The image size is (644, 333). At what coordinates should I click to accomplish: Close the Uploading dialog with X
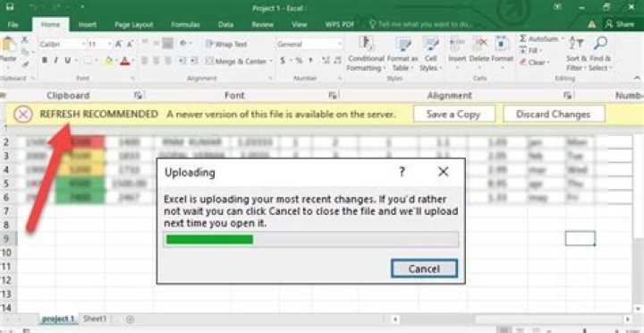(x=443, y=172)
